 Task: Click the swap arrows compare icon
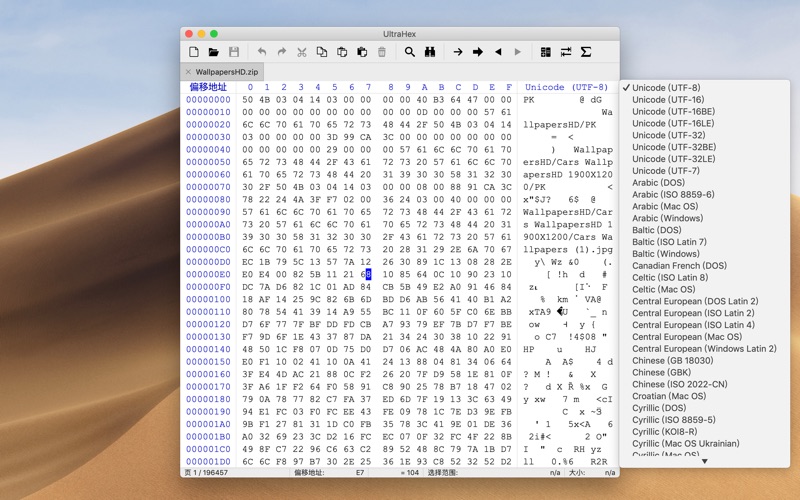566,52
